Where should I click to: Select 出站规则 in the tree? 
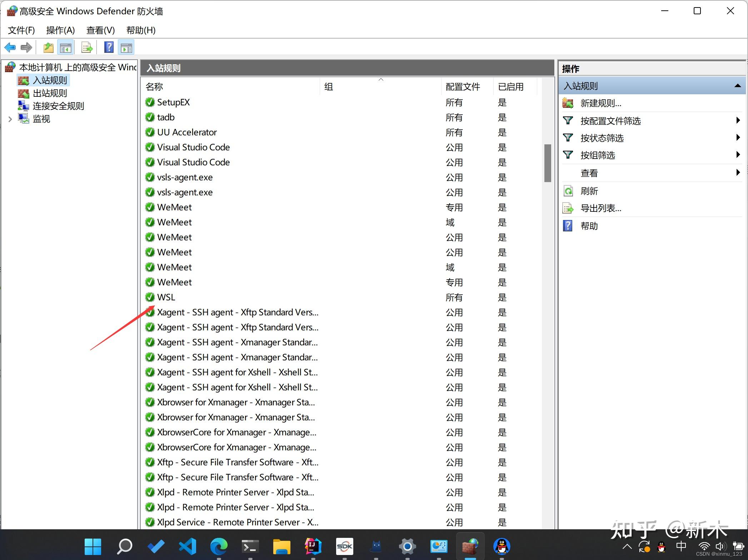[x=50, y=93]
